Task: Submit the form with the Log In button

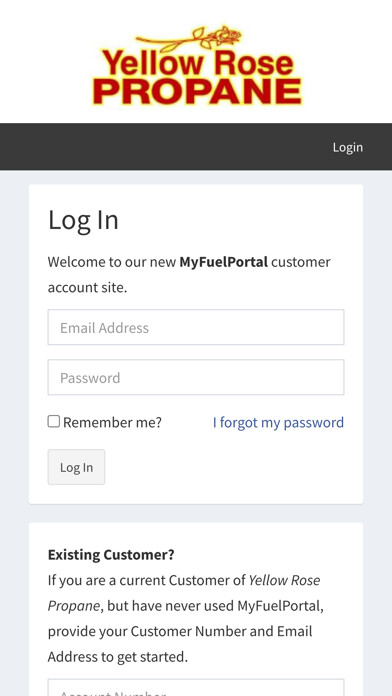Action: 76,467
